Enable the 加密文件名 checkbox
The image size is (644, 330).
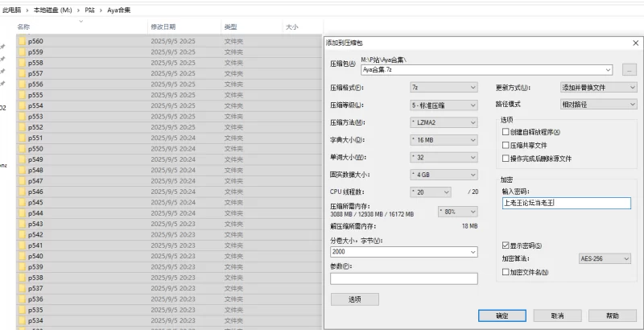tap(506, 273)
